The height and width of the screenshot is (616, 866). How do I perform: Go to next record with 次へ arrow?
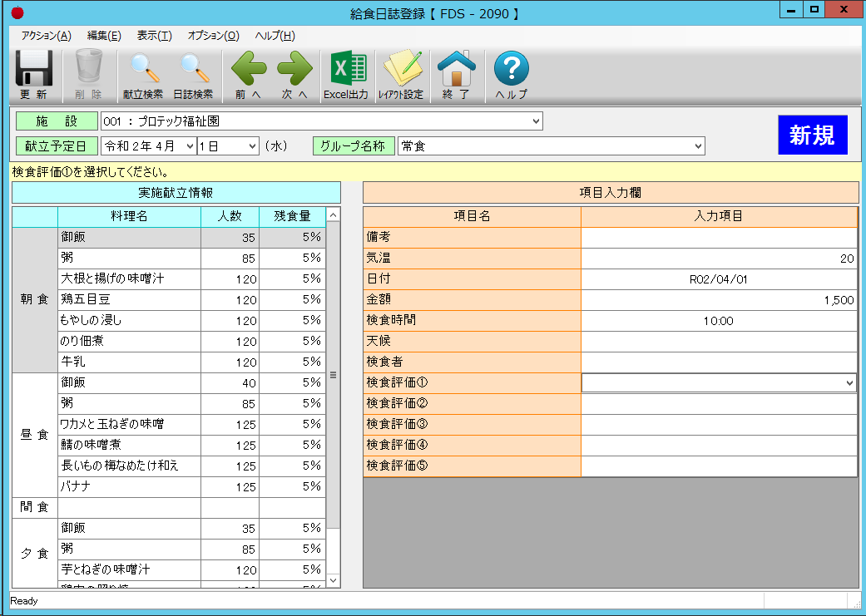pos(294,74)
